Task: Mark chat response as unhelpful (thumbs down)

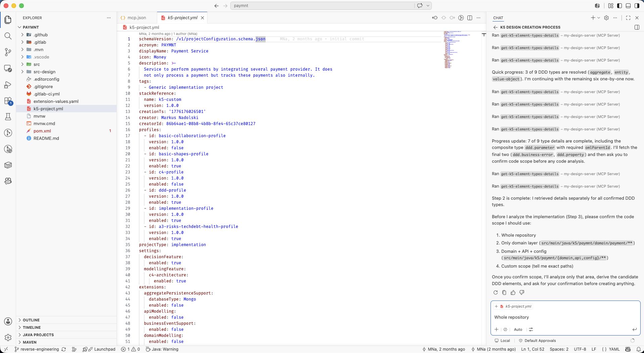Action: tap(522, 292)
